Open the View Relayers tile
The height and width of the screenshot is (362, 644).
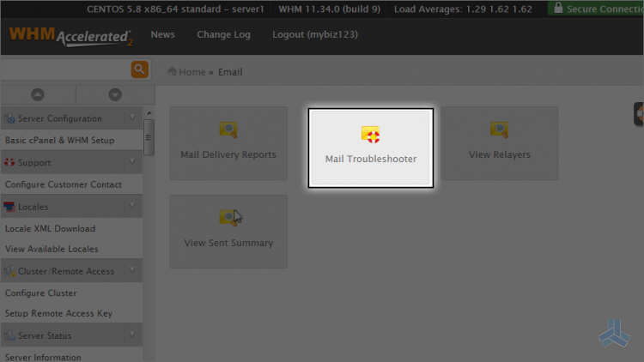pyautogui.click(x=500, y=143)
